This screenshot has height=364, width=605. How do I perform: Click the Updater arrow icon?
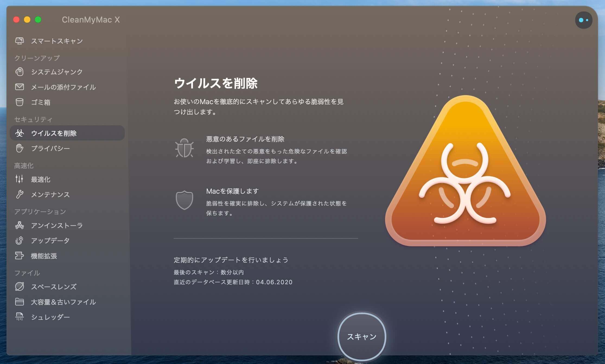[x=19, y=241]
